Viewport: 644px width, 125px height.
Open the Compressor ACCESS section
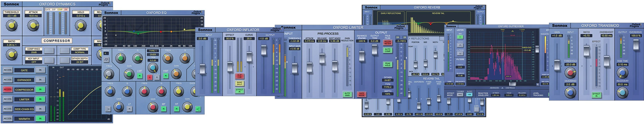[8, 90]
